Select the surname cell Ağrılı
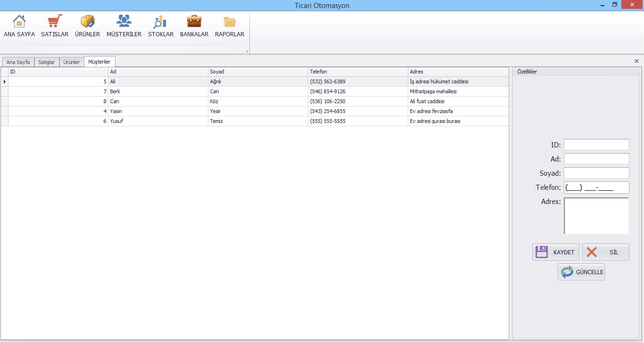644x342 pixels. (x=258, y=81)
